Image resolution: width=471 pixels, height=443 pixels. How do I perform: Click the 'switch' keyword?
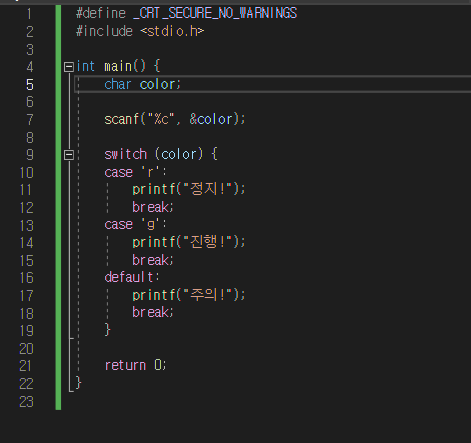[125, 154]
